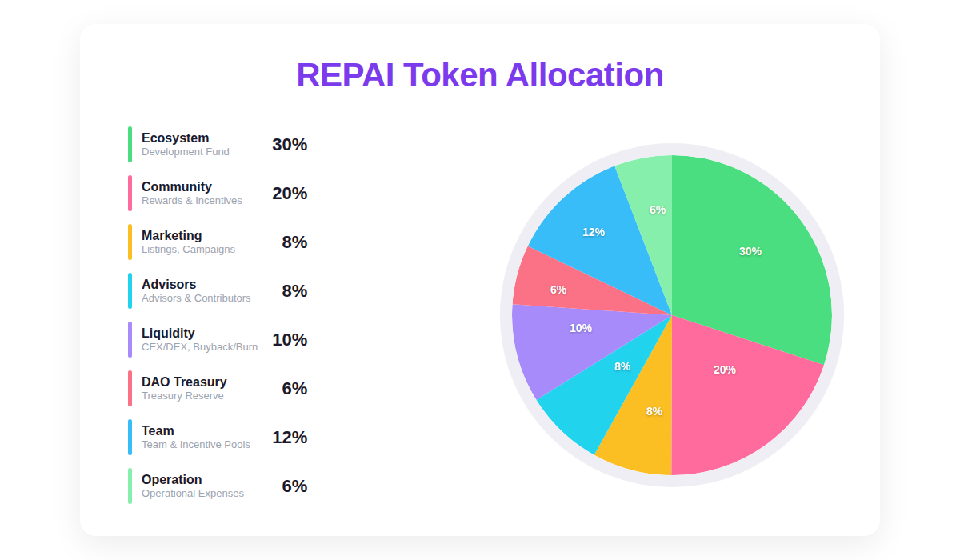Click the "DAO Treasury" legend label
Screen dimensions: 960x560
coord(184,382)
